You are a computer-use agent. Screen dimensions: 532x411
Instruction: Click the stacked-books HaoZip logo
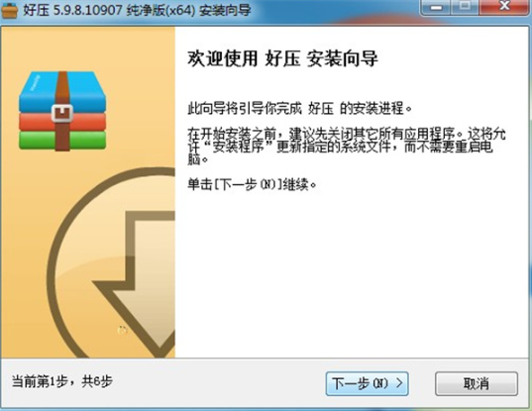point(62,111)
